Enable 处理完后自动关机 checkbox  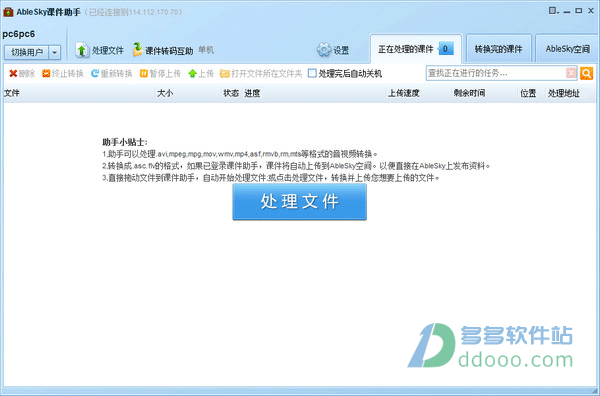click(312, 73)
